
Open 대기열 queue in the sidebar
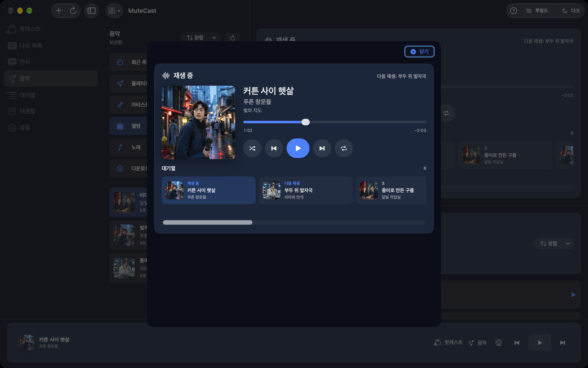pyautogui.click(x=51, y=95)
